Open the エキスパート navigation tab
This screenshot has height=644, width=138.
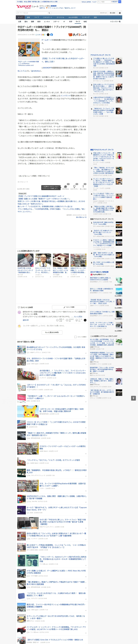[x=48, y=17]
